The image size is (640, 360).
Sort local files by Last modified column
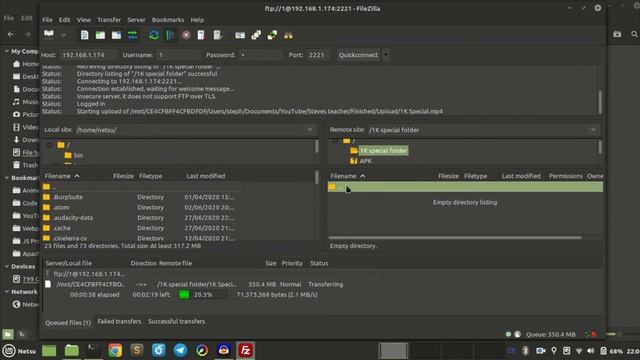pyautogui.click(x=206, y=176)
